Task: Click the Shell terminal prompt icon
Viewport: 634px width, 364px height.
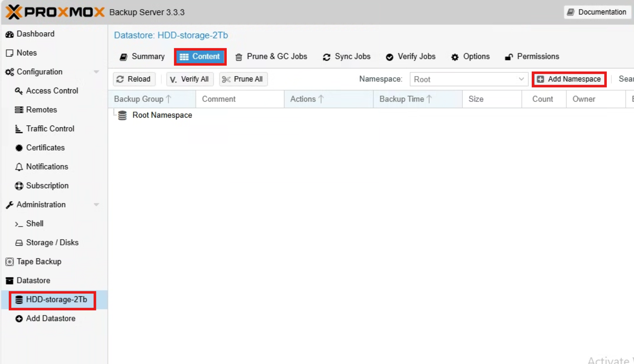Action: click(19, 224)
